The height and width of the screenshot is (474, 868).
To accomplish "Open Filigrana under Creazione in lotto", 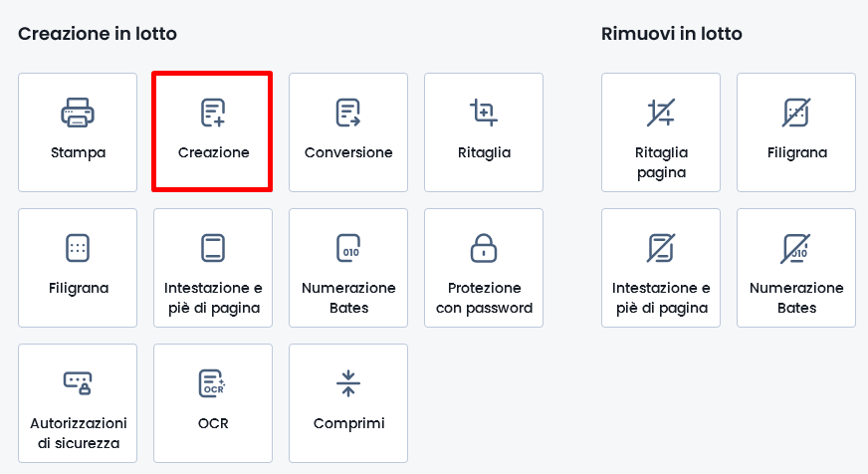I will (x=78, y=268).
